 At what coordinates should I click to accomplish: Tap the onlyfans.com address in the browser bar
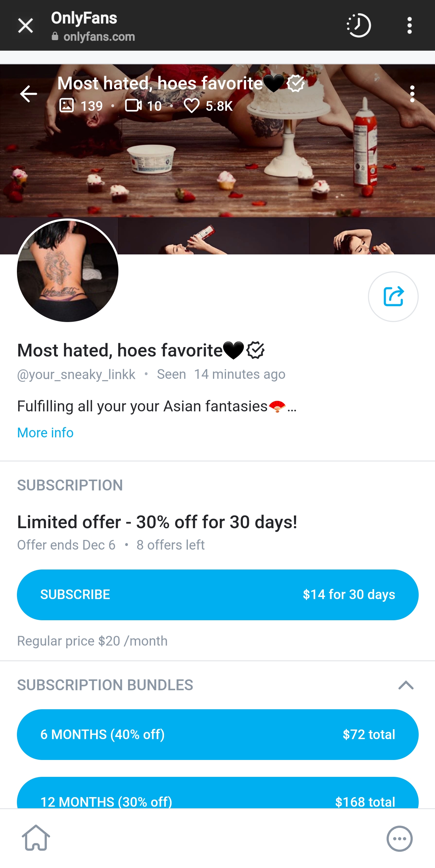pyautogui.click(x=99, y=37)
